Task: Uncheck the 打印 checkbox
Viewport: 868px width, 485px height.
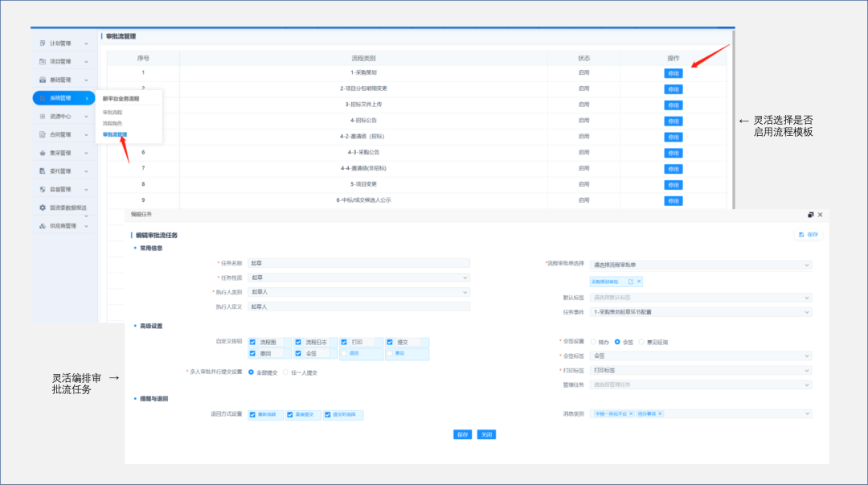Action: coord(344,342)
